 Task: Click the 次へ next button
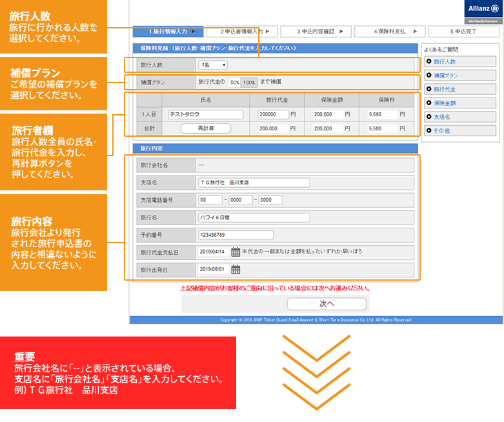click(327, 303)
